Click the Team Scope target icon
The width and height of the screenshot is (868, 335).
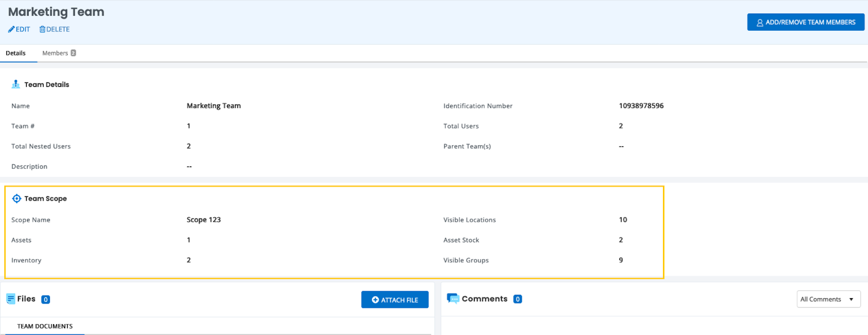click(16, 198)
